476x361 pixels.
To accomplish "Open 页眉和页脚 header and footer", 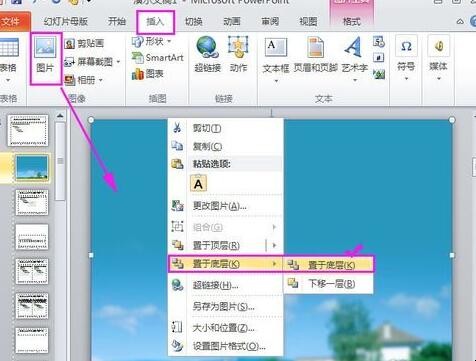I will pyautogui.click(x=315, y=55).
